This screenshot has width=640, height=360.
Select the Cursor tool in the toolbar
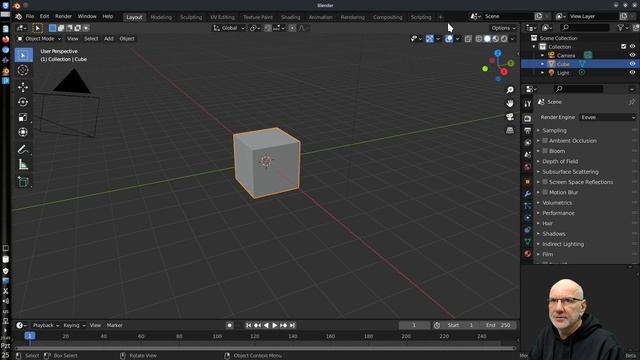click(x=23, y=70)
